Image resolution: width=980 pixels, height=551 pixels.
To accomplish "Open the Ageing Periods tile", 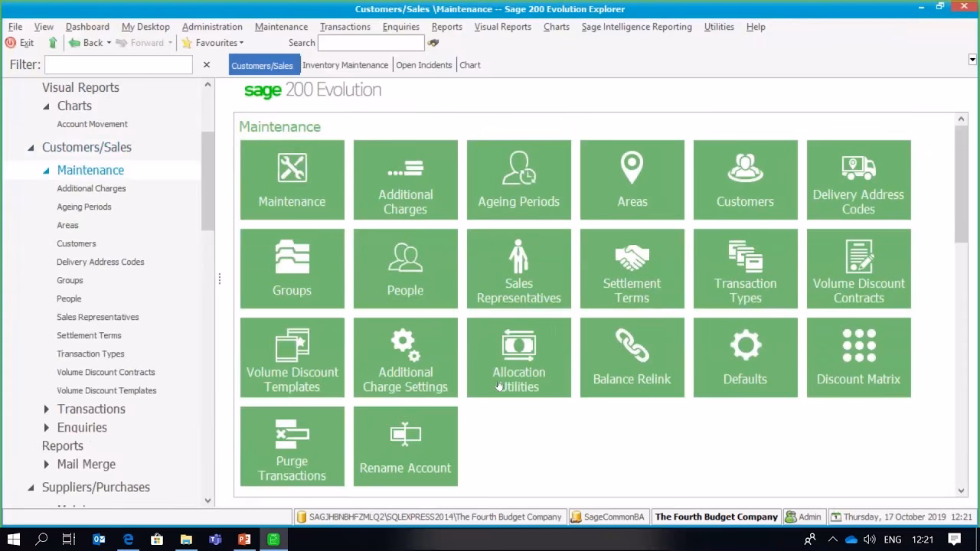I will point(518,180).
